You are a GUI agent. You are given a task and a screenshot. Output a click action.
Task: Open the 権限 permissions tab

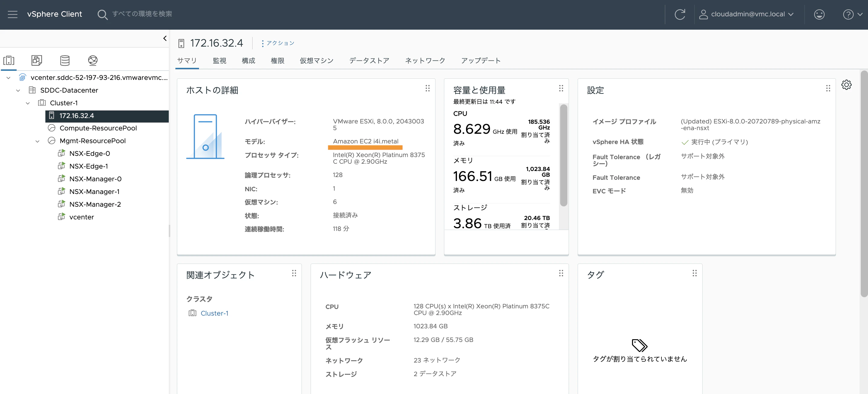click(277, 61)
